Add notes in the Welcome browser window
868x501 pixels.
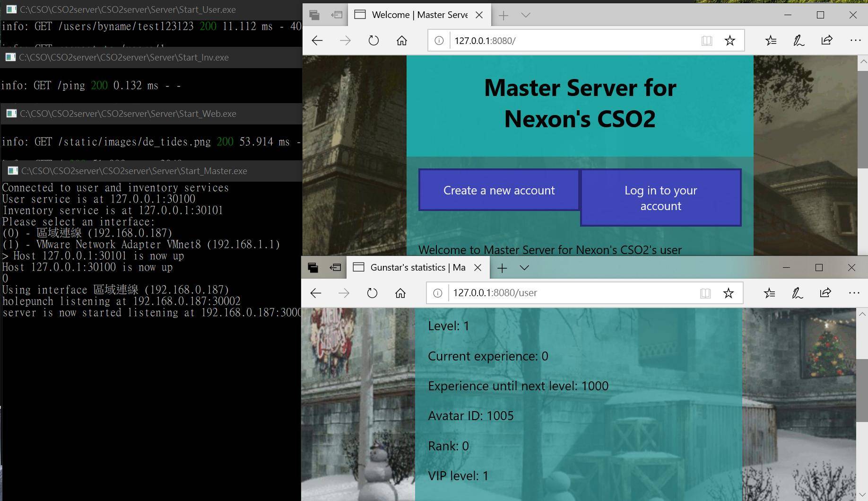coord(799,41)
